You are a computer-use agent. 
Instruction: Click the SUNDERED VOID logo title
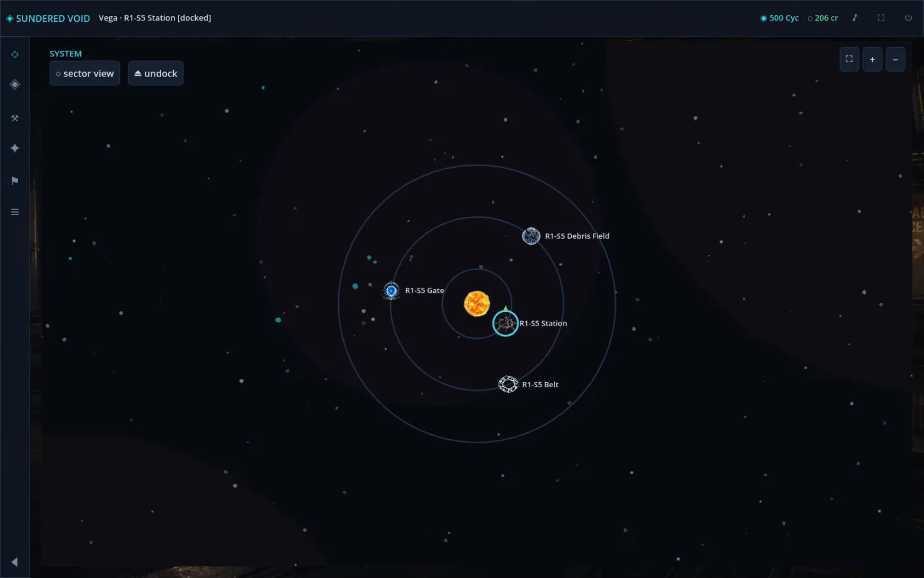pos(48,18)
